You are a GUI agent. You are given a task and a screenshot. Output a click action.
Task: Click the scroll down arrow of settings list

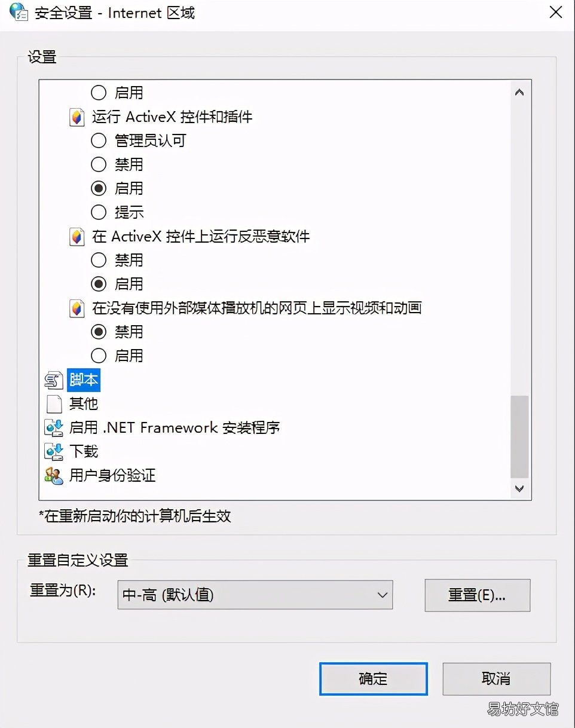click(x=519, y=488)
